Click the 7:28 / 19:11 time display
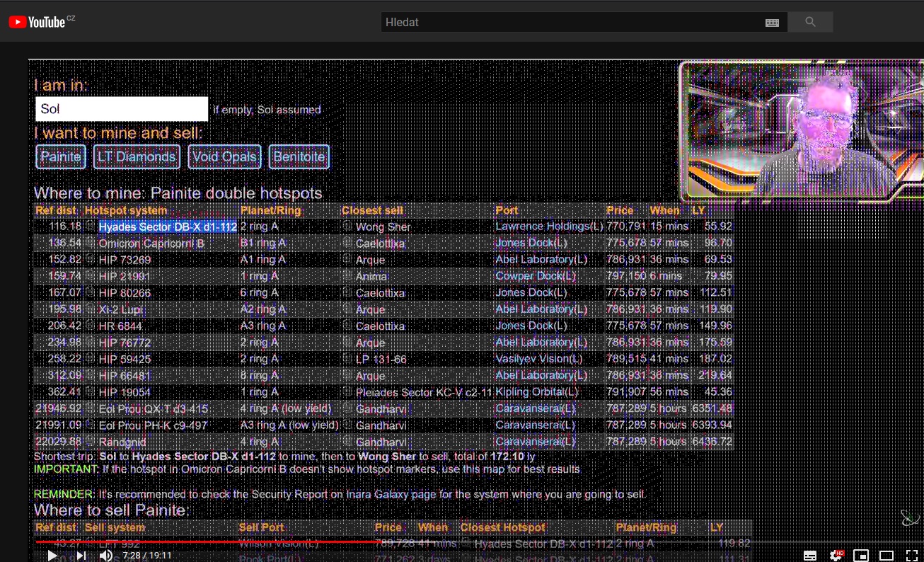 (x=147, y=556)
